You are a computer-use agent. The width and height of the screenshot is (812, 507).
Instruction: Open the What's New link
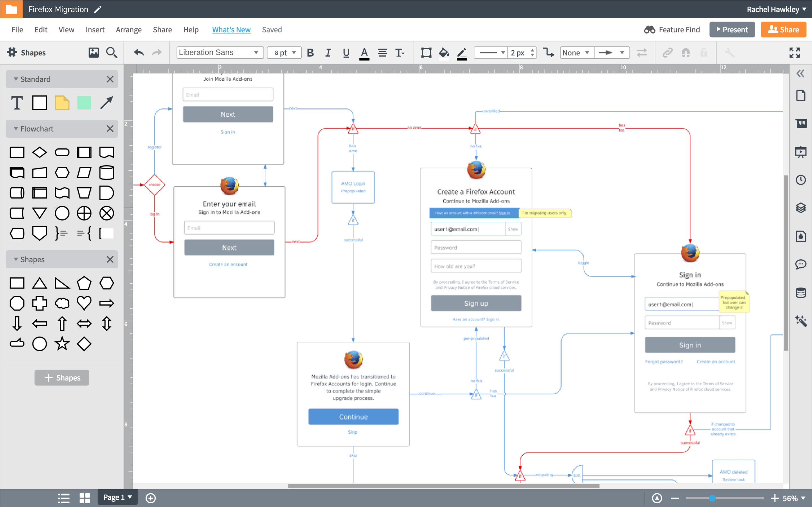coord(231,30)
